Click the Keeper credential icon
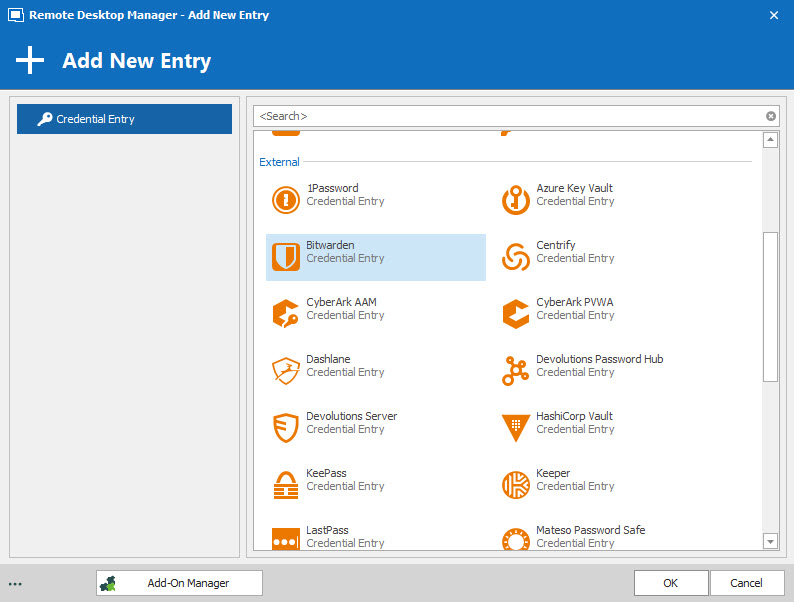Image resolution: width=794 pixels, height=602 pixels. pyautogui.click(x=516, y=485)
